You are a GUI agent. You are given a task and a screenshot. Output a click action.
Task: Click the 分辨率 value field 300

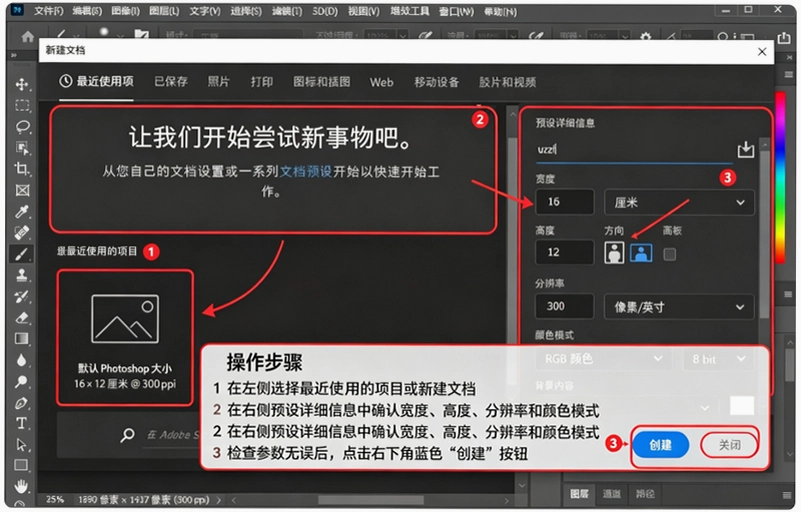pyautogui.click(x=564, y=306)
